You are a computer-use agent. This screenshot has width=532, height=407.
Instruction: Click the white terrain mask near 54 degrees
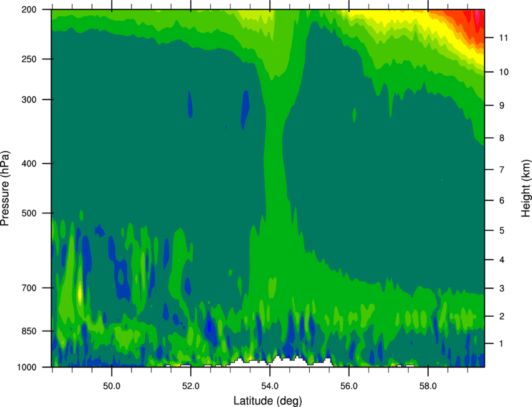click(279, 362)
